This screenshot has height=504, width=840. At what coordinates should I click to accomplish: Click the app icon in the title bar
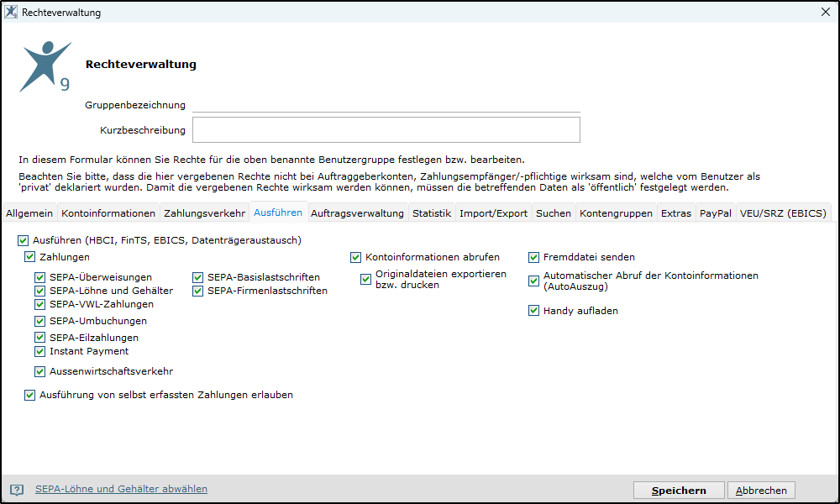pyautogui.click(x=11, y=12)
